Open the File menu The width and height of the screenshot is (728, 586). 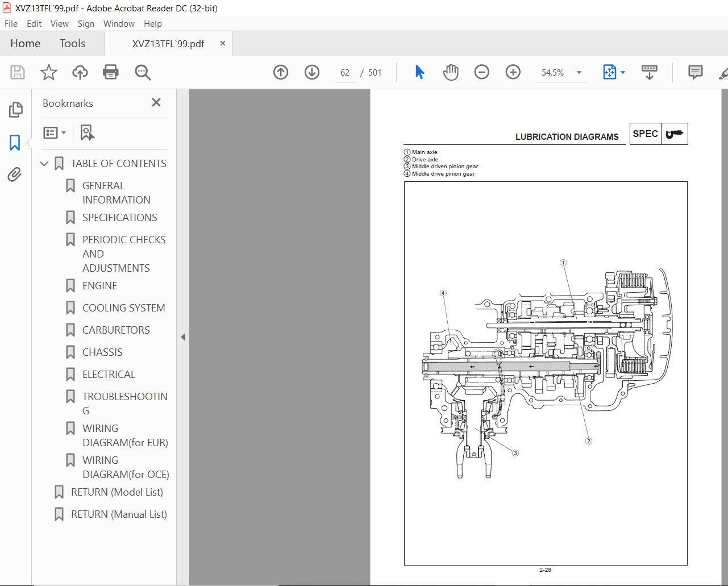pos(11,23)
